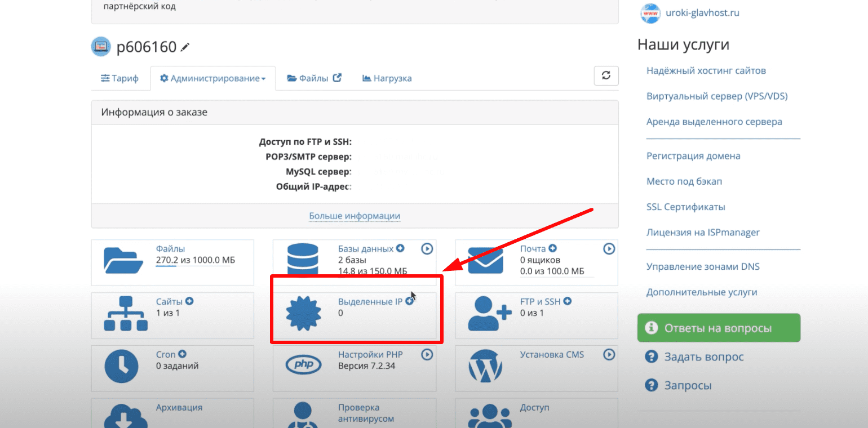Add a Cron job with plus icon

(x=182, y=354)
